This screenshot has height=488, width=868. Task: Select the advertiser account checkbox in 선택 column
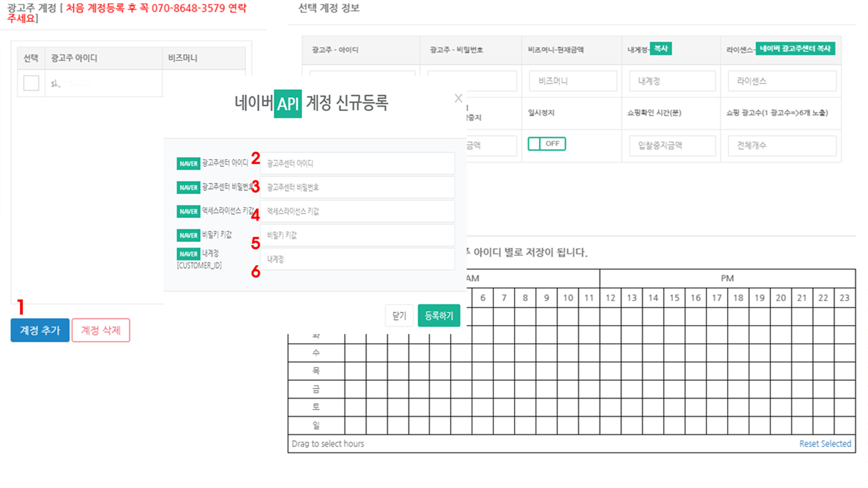pos(30,83)
